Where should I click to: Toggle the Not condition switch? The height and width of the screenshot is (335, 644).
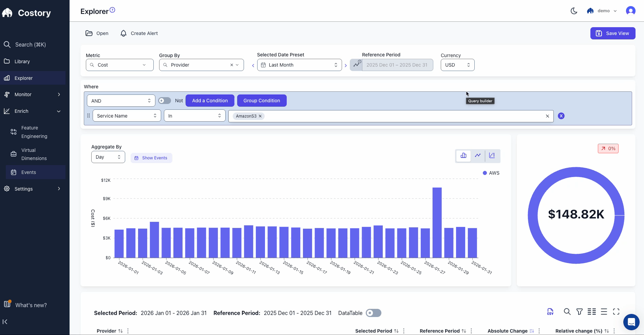pyautogui.click(x=165, y=101)
